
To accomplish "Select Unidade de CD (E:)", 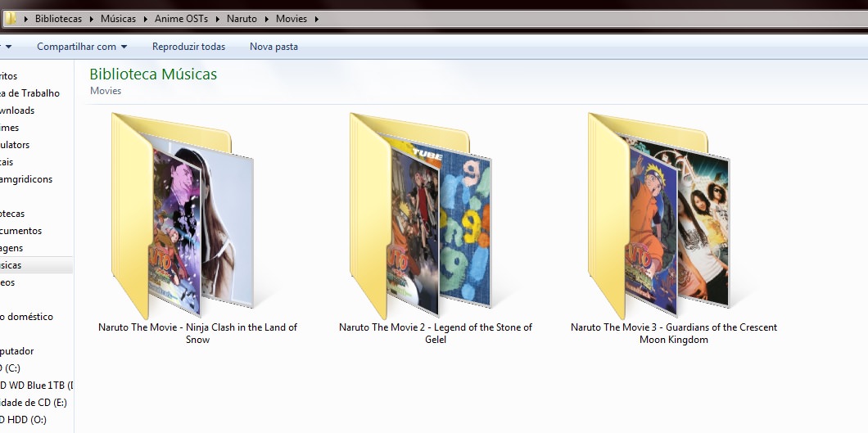I will (34, 402).
